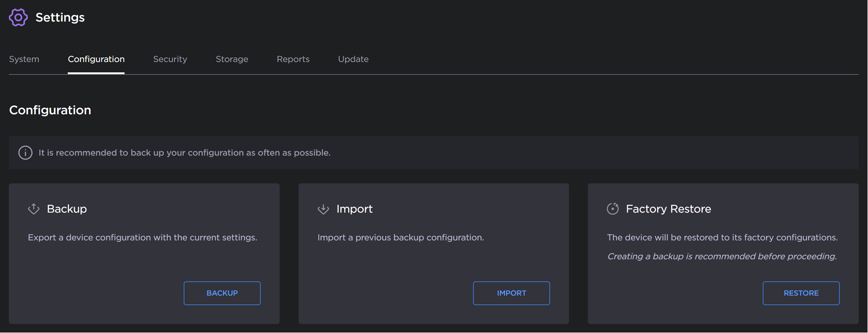Click the Backup card title
This screenshot has width=868, height=333.
click(67, 209)
